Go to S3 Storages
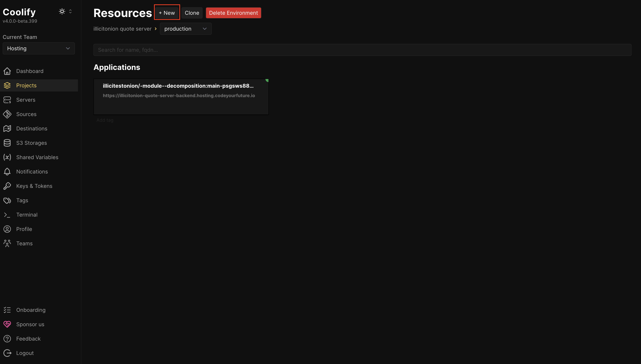Screen dimensions: 641x364 [32, 143]
